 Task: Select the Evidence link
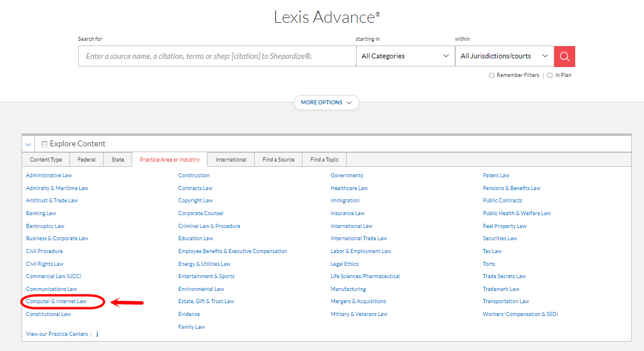[189, 314]
